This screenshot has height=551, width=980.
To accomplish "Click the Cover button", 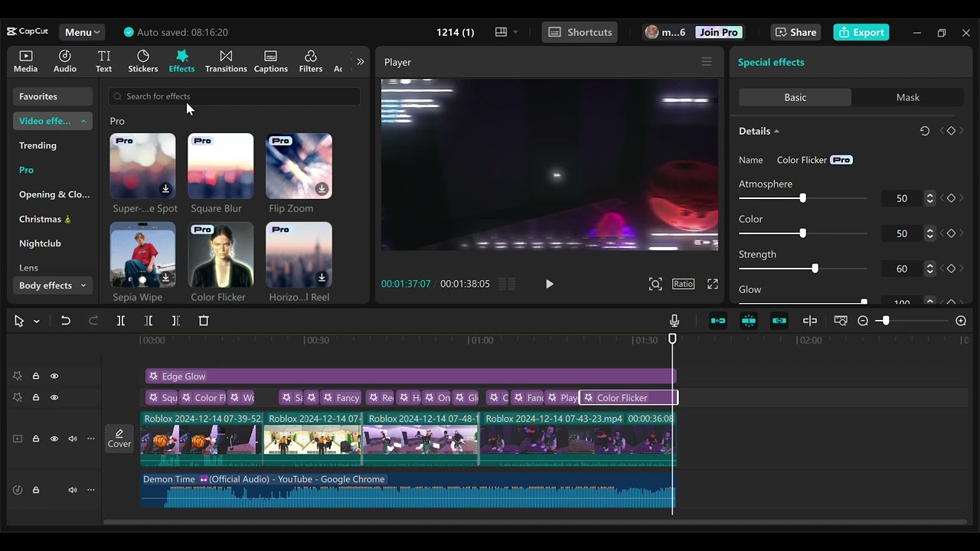I will point(119,439).
